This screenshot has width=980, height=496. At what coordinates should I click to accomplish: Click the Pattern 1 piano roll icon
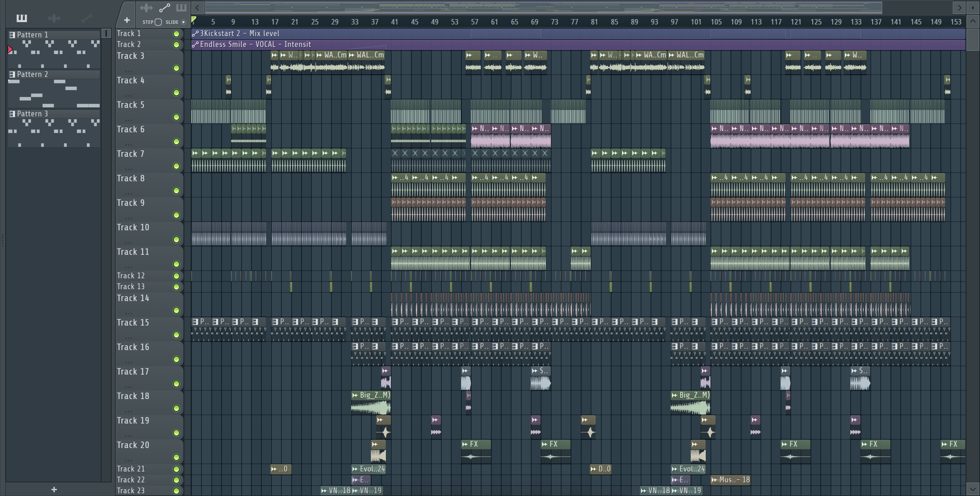(x=12, y=35)
